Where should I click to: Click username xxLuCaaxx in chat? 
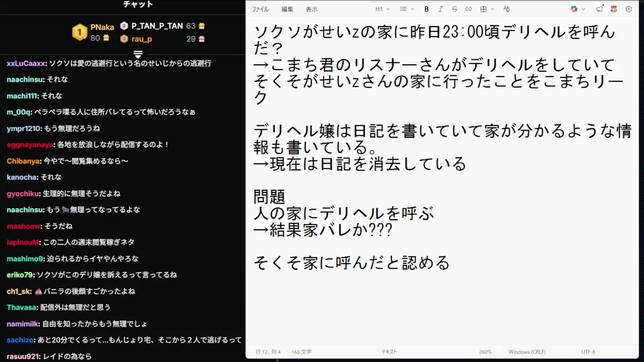[x=26, y=63]
